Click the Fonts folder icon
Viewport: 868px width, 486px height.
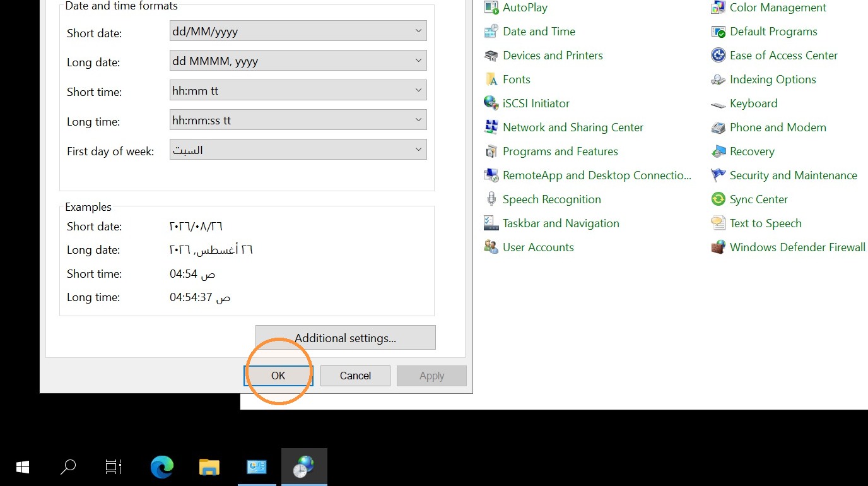tap(491, 80)
